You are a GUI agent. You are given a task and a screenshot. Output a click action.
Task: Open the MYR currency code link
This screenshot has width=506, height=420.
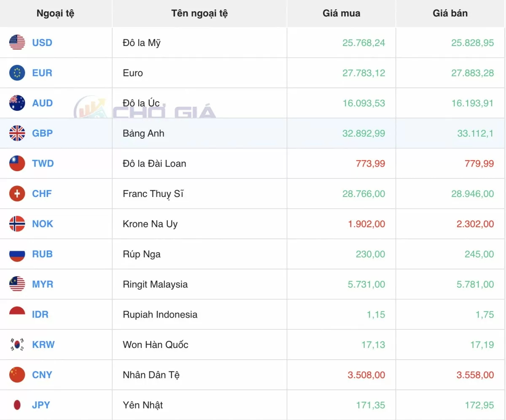[43, 284]
